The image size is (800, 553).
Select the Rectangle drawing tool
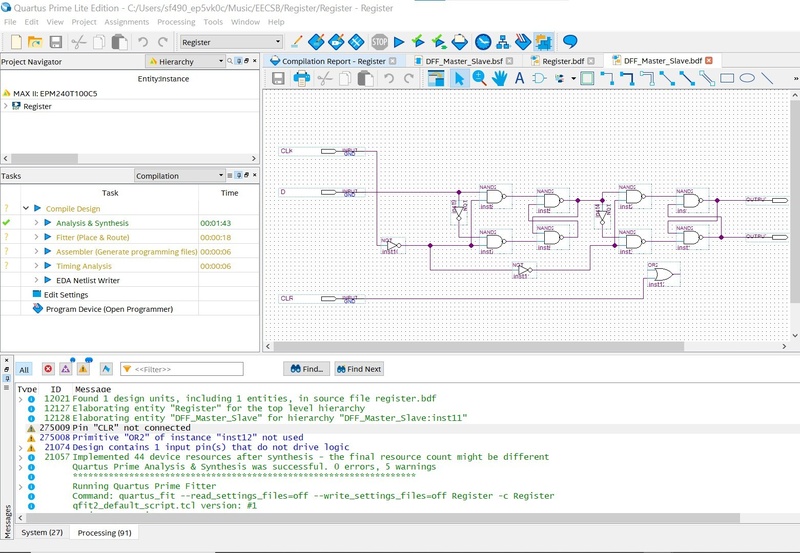[728, 78]
